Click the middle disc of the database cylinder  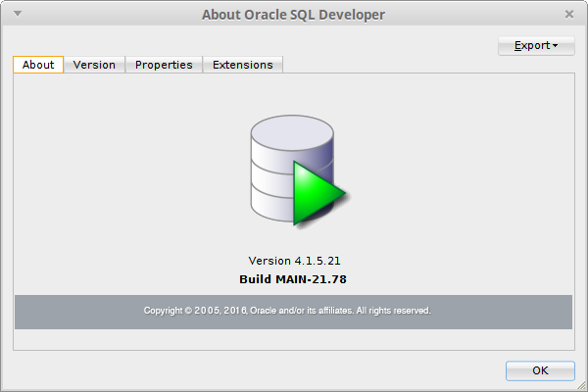[271, 180]
